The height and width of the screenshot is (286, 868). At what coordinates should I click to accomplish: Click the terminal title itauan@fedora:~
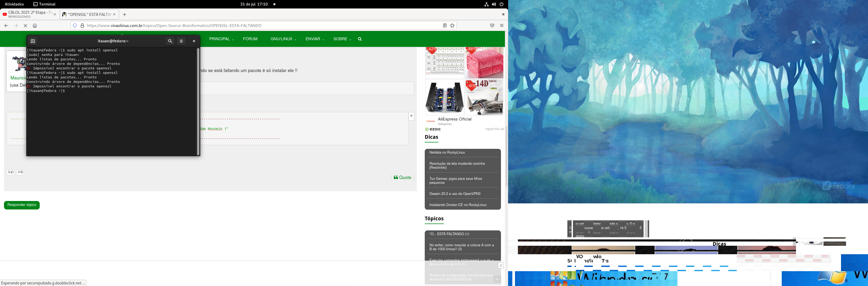[x=113, y=41]
